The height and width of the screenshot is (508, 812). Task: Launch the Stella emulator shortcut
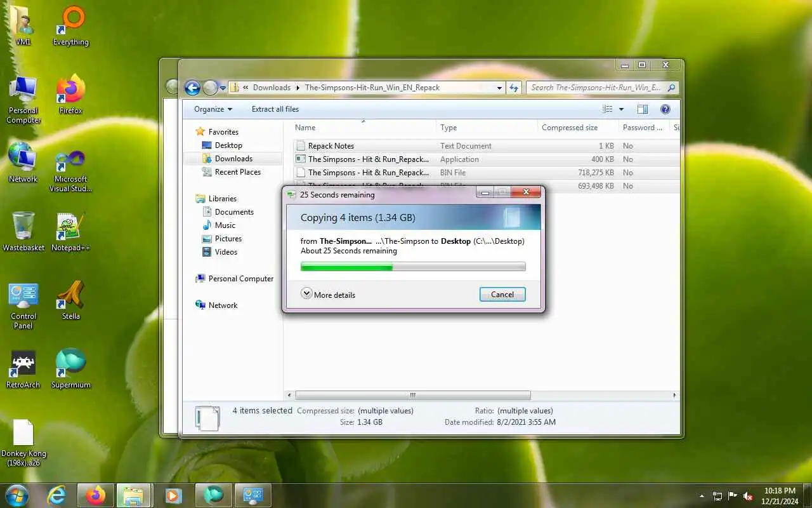[x=71, y=300]
